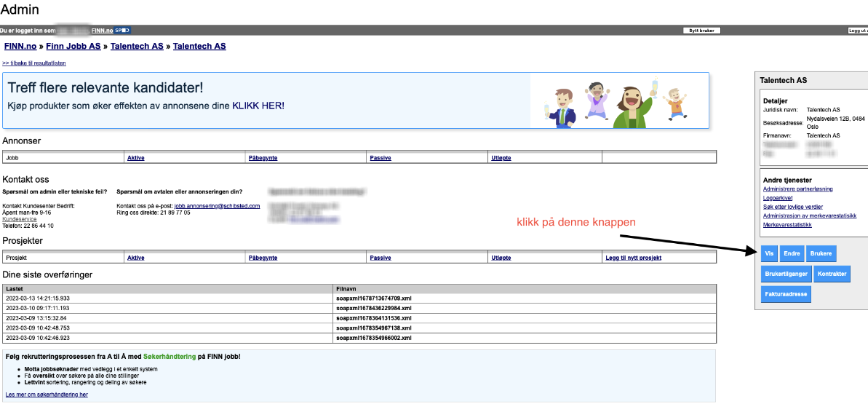Select file soapxml1678364131536.xml
868x404 pixels.
pos(374,318)
